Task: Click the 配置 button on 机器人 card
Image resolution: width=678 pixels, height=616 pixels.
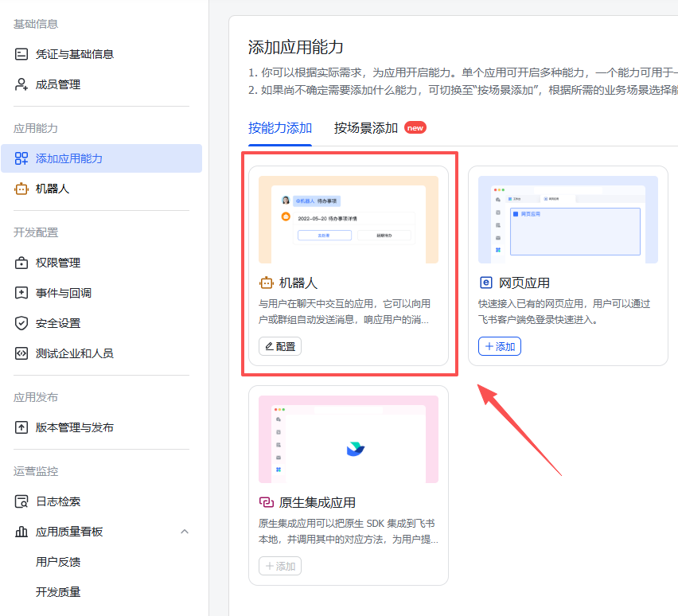Action: 280,346
